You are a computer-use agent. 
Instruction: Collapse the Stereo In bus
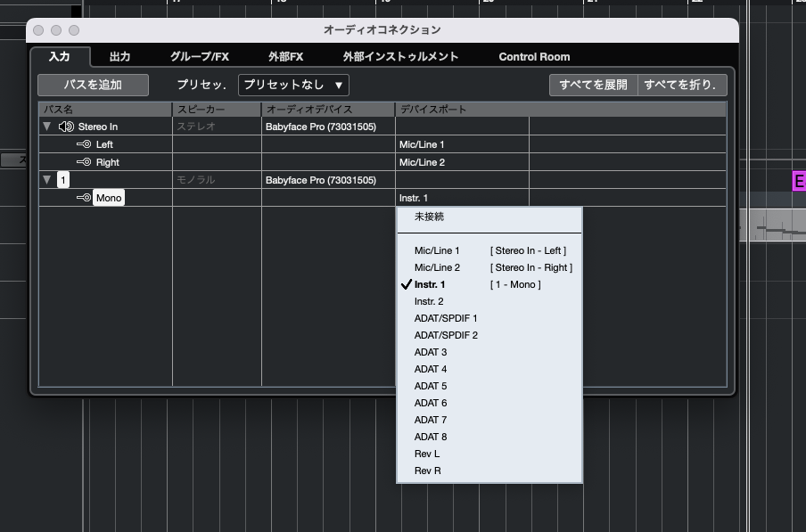click(x=47, y=127)
